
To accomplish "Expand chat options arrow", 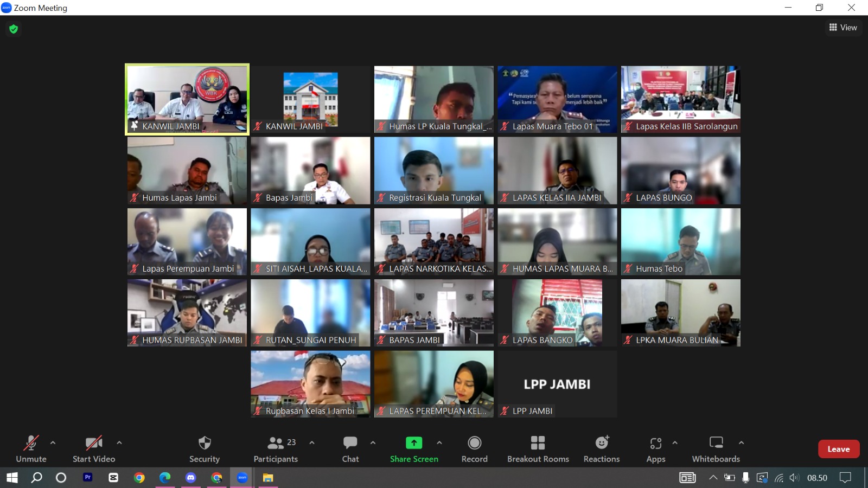I will (373, 442).
